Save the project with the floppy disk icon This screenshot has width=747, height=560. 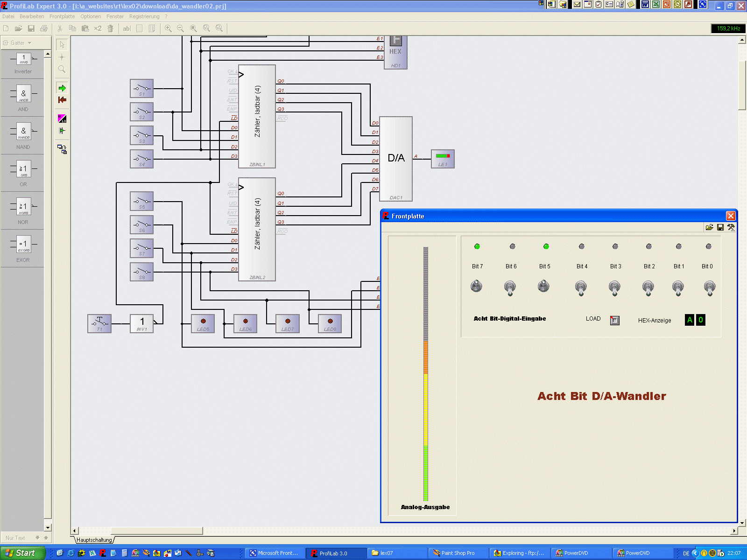point(31,28)
